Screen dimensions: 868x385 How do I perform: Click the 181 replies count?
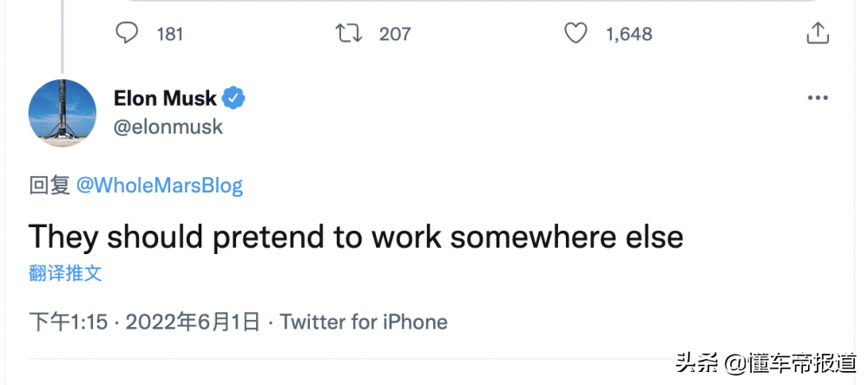click(170, 35)
